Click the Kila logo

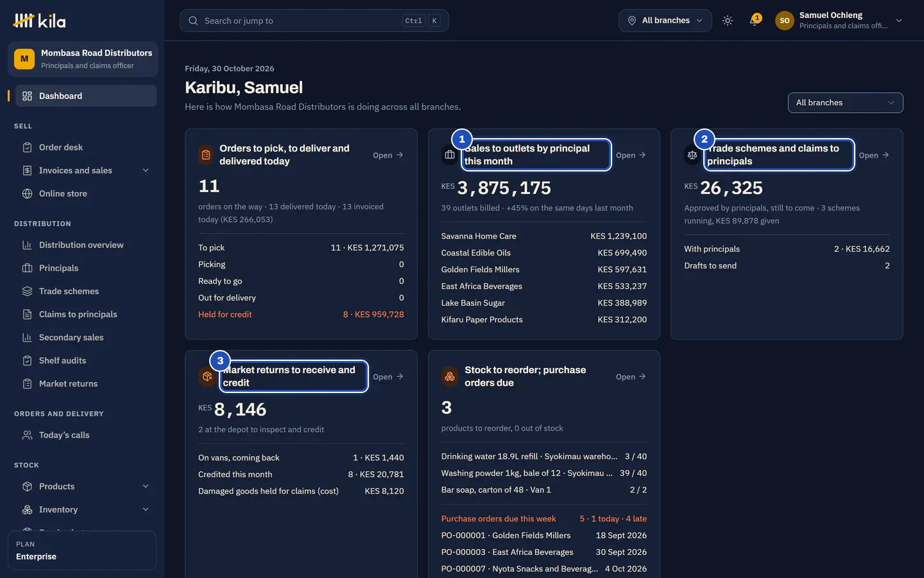39,21
